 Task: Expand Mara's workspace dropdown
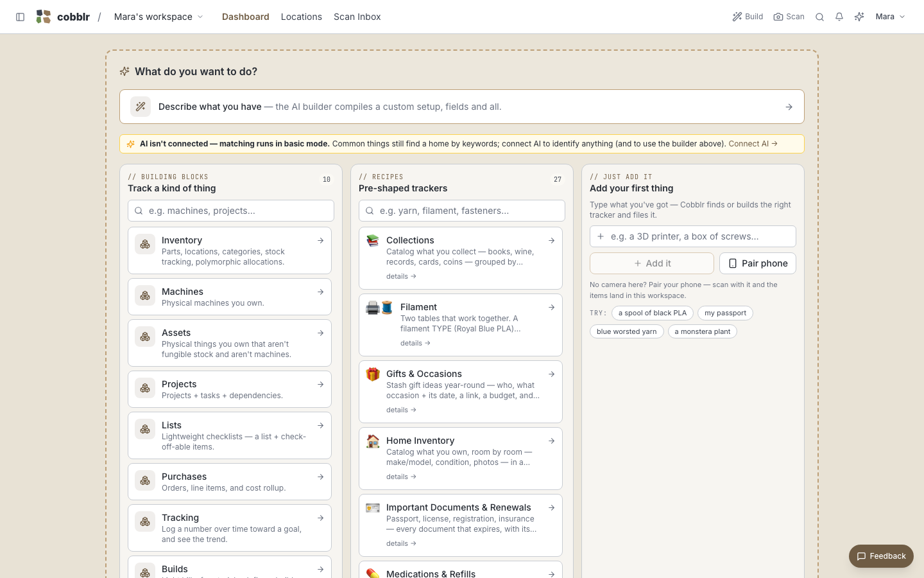(158, 17)
